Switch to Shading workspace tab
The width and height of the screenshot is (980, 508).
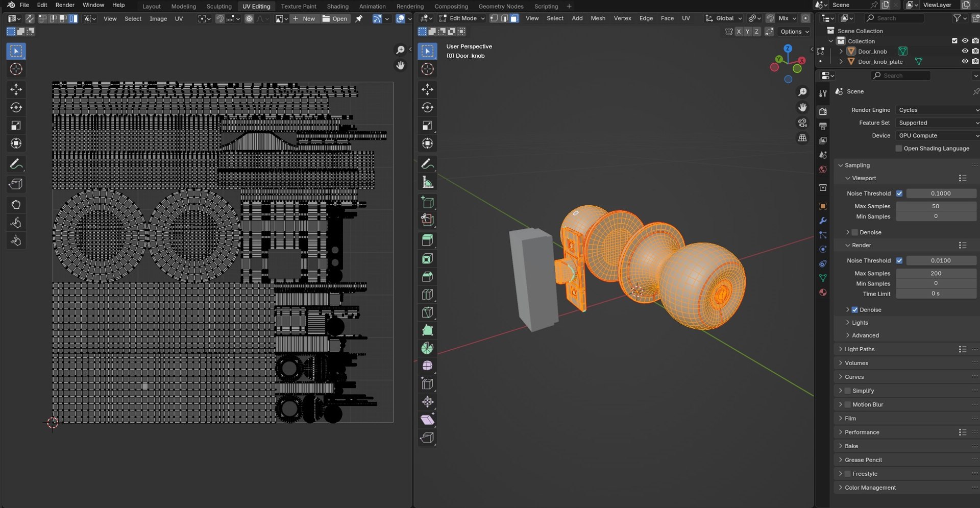(337, 6)
